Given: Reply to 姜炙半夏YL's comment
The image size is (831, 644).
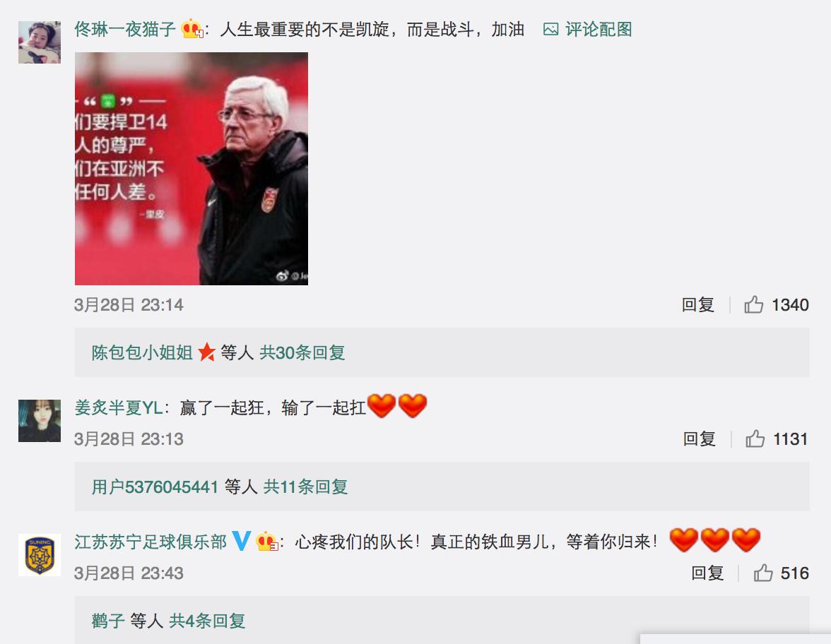Looking at the screenshot, I should 699,439.
